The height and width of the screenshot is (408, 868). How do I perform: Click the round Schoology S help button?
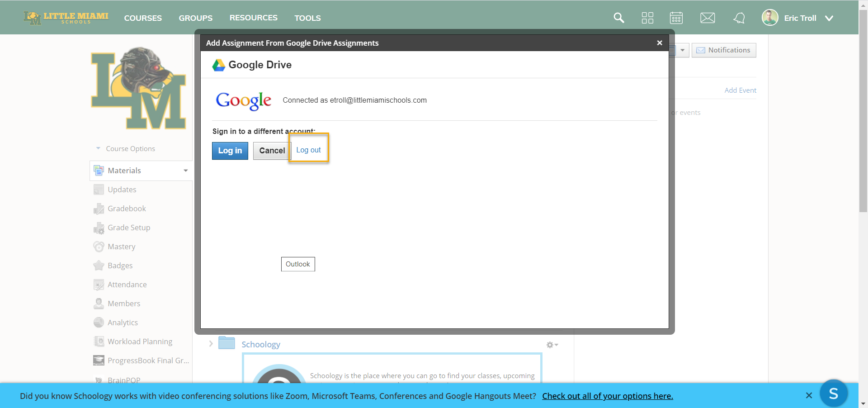pyautogui.click(x=833, y=394)
